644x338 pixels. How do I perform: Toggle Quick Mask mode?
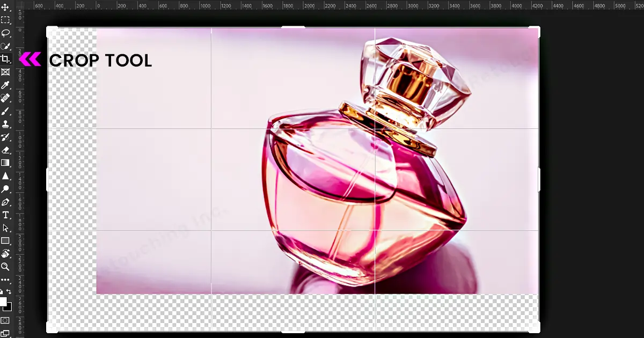click(x=5, y=320)
